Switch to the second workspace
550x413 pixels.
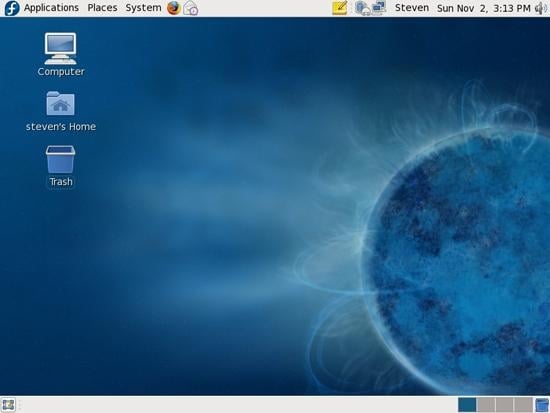486,405
